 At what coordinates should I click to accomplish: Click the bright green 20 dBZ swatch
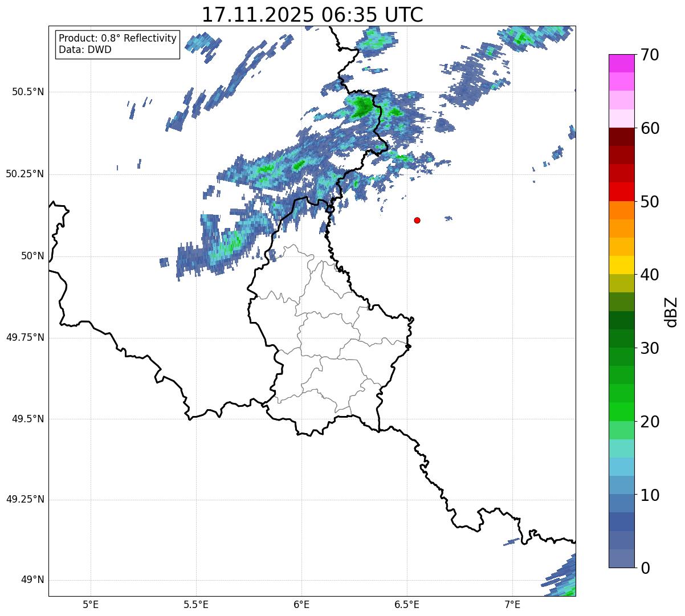[x=621, y=411]
